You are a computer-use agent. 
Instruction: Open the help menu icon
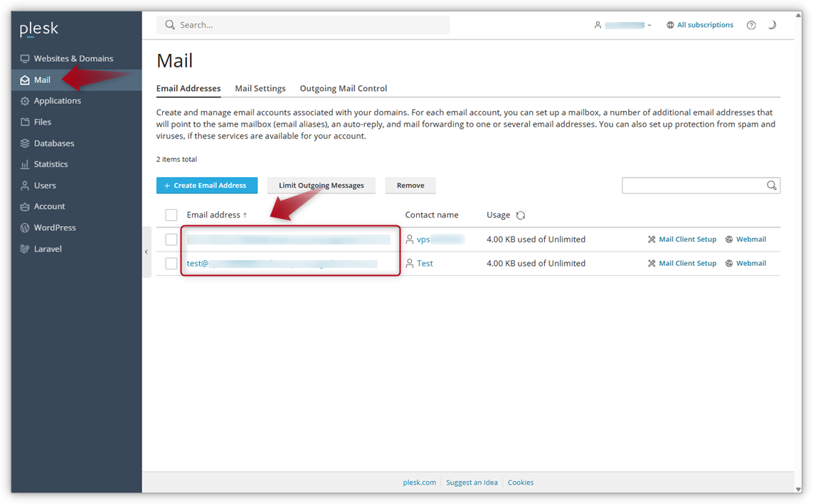[751, 25]
